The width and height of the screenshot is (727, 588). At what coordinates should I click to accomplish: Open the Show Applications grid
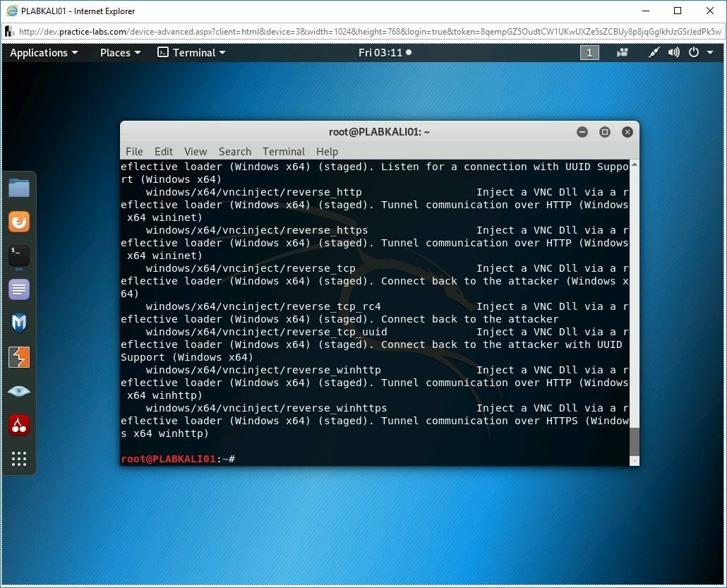coord(19,459)
